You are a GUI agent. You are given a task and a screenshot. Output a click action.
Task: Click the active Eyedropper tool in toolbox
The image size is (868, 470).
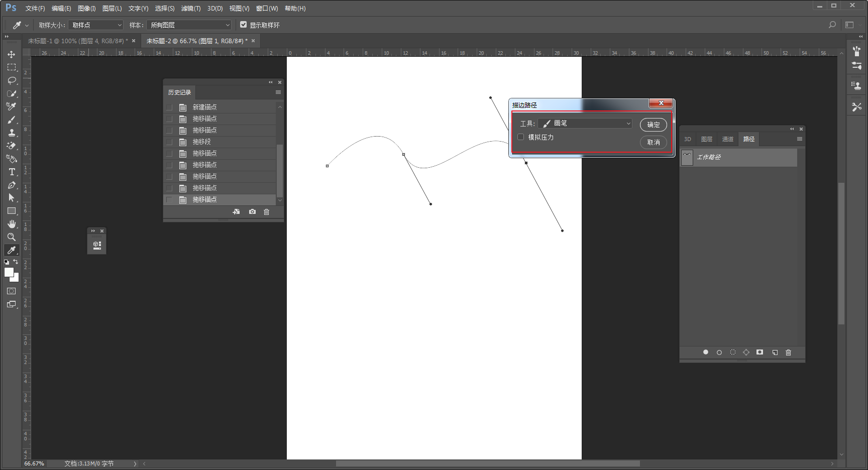click(11, 250)
